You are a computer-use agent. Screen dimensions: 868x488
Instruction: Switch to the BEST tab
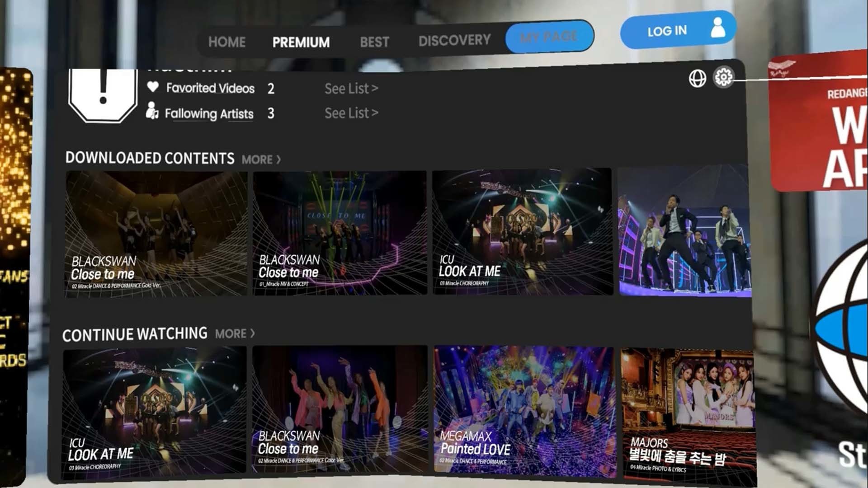point(374,42)
